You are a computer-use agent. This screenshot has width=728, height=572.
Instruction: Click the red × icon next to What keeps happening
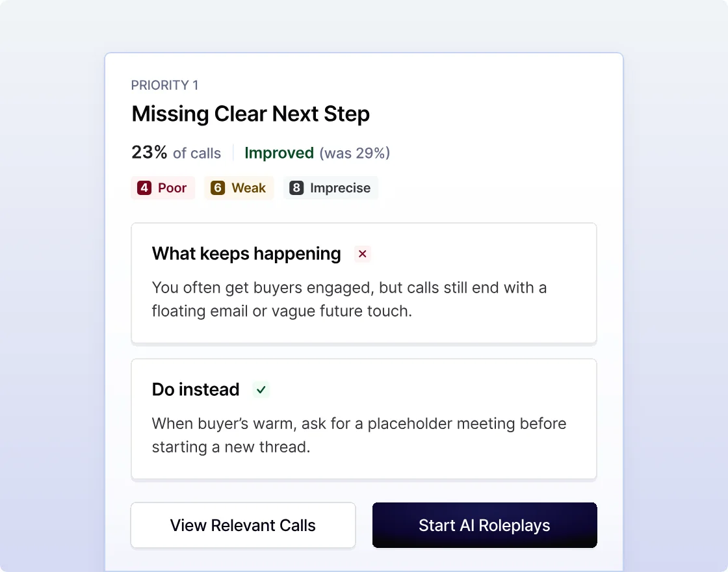[362, 254]
